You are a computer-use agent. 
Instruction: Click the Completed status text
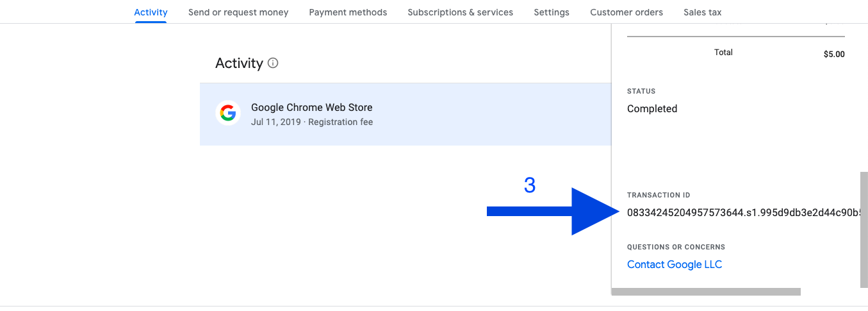click(x=652, y=108)
